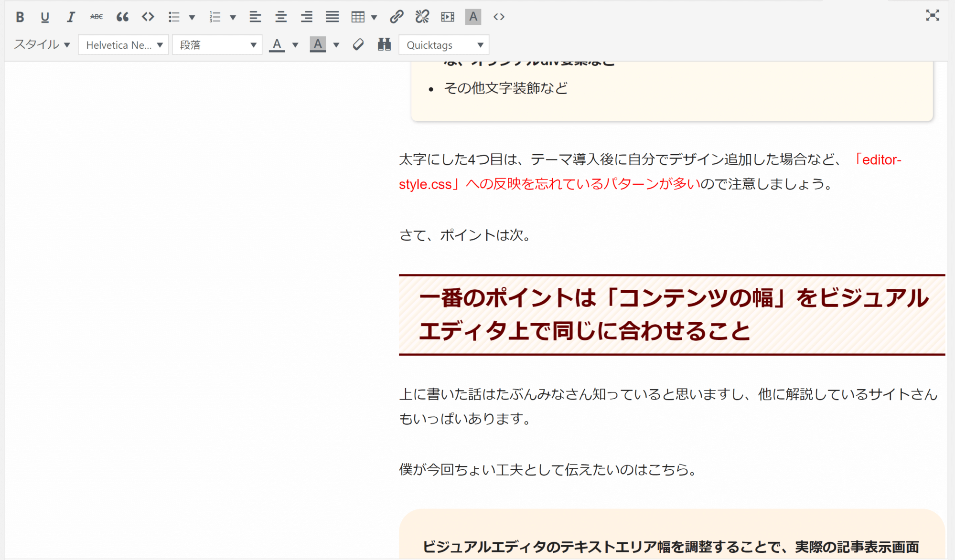Open find and replace binoculars
Viewport: 955px width, 560px height.
384,45
